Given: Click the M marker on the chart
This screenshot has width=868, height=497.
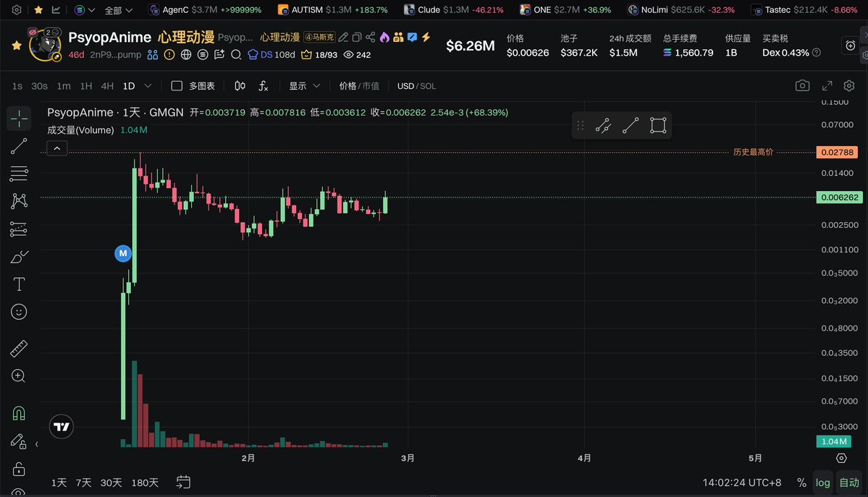Looking at the screenshot, I should 123,253.
